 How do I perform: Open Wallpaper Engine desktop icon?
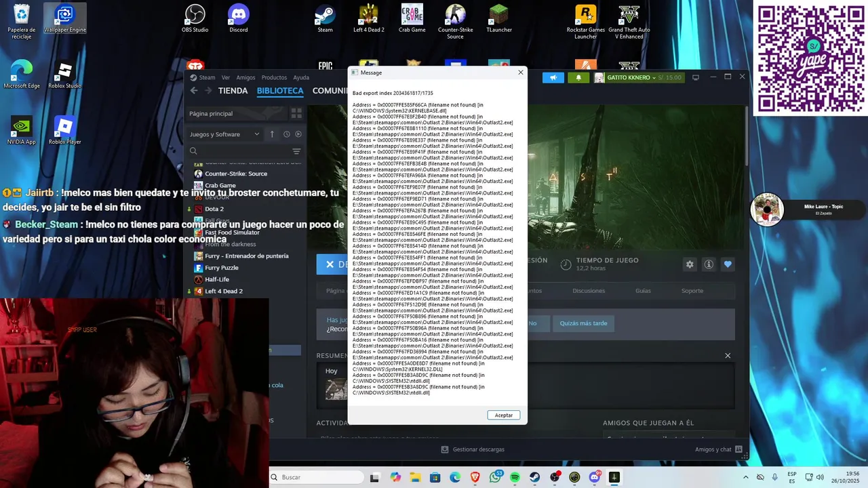(65, 18)
